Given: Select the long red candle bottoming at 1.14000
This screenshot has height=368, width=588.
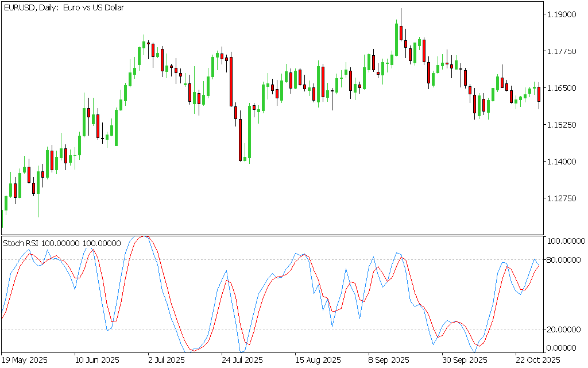Looking at the screenshot, I should coord(240,139).
